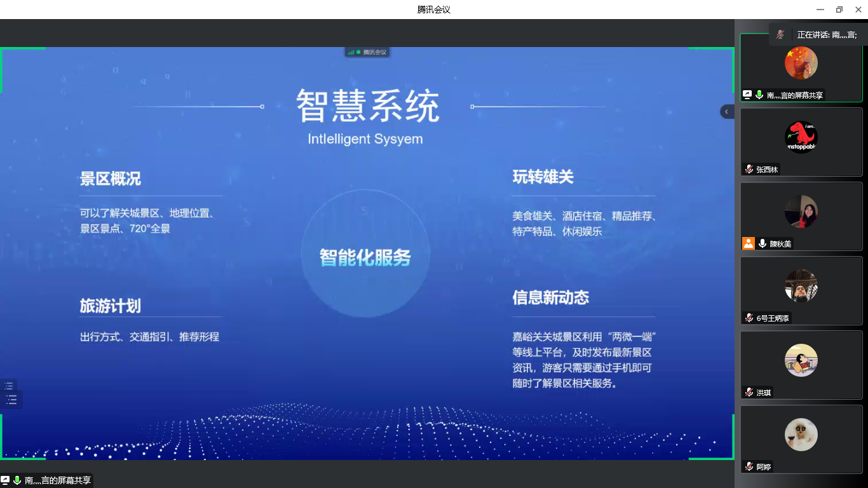Viewport: 868px width, 488px height.
Task: Click the orange host icon next to 陳秋美
Action: pyautogui.click(x=749, y=243)
